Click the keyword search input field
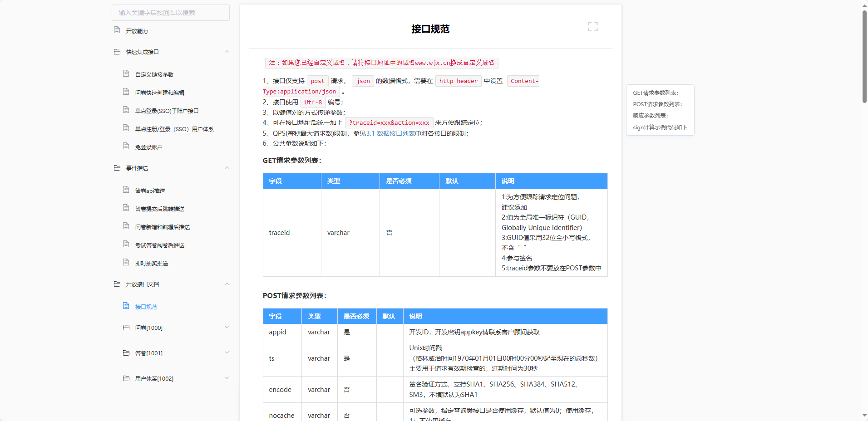This screenshot has height=421, width=868. (x=170, y=13)
